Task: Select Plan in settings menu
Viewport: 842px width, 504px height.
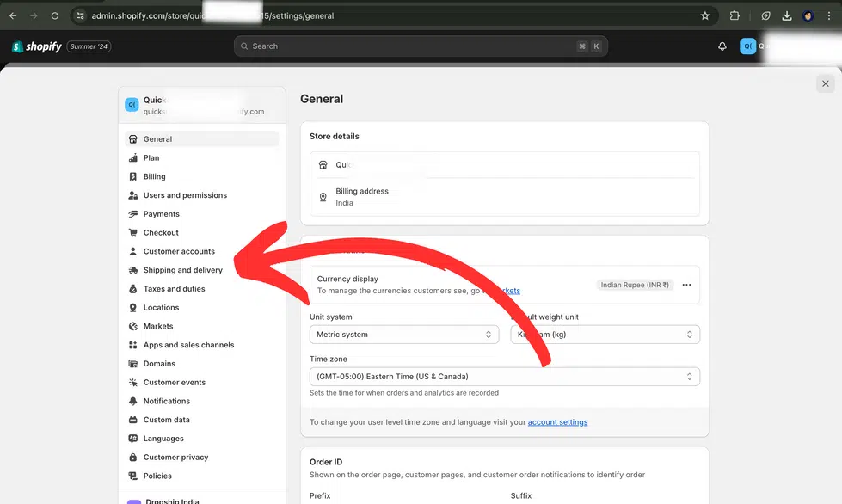Action: pyautogui.click(x=151, y=157)
